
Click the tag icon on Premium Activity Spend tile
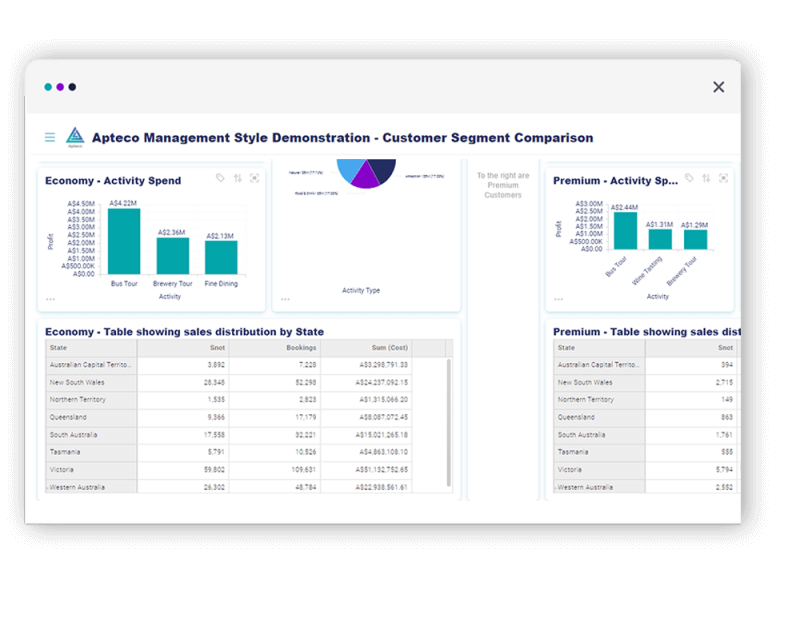point(689,177)
